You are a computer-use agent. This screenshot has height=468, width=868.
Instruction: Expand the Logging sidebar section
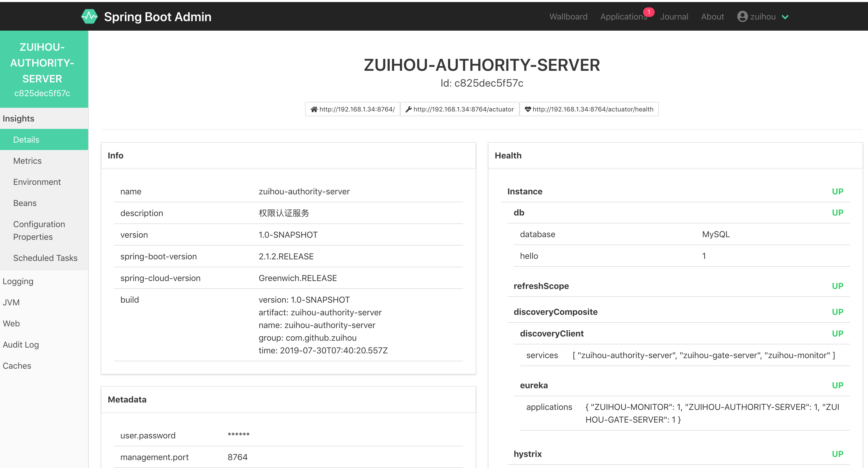point(18,281)
